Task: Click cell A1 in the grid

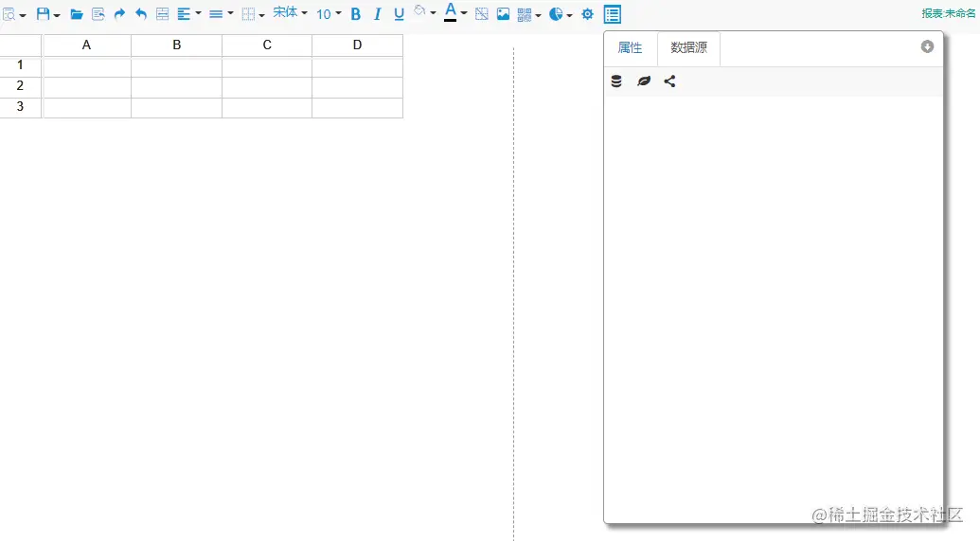Action: coord(86,67)
